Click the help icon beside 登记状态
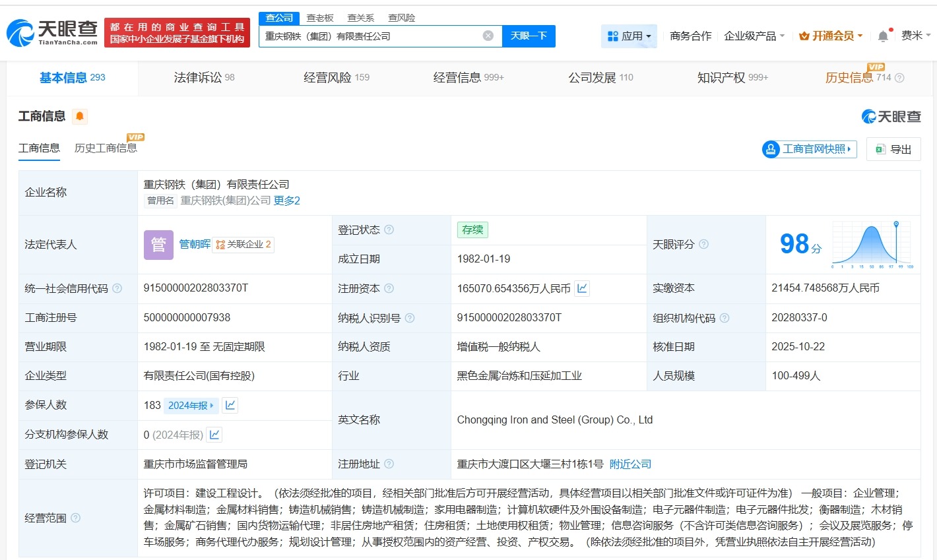The height and width of the screenshot is (560, 937). 390,230
